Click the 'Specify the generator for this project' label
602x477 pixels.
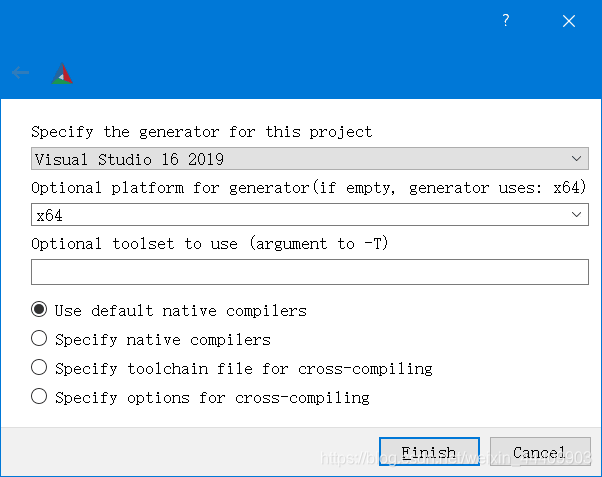201,132
